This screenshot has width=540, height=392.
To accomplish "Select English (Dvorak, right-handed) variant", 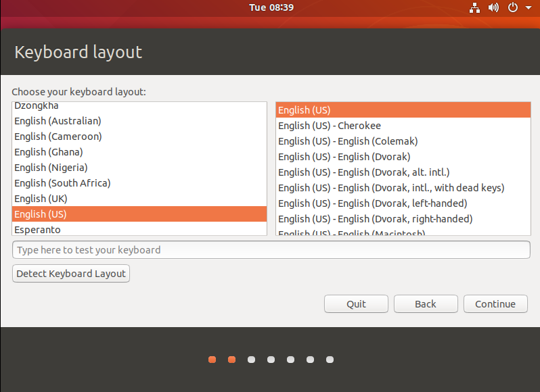I will pyautogui.click(x=375, y=219).
